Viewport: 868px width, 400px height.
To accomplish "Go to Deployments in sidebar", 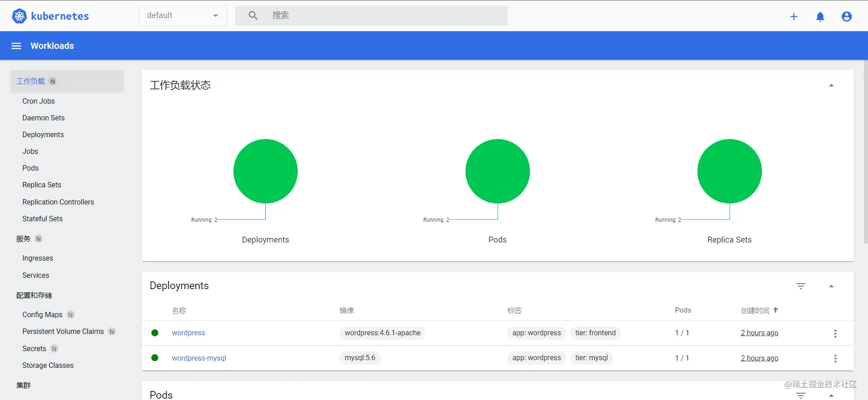I will point(43,134).
